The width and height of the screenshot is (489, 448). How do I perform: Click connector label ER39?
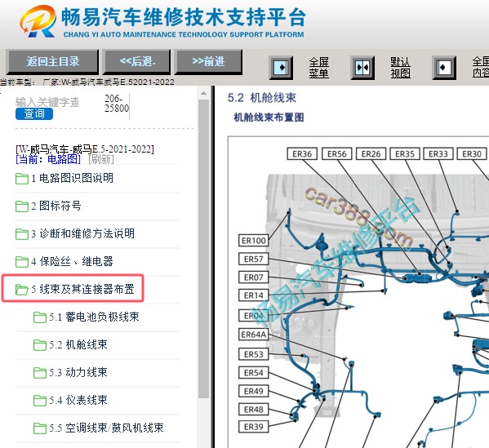pos(254,427)
